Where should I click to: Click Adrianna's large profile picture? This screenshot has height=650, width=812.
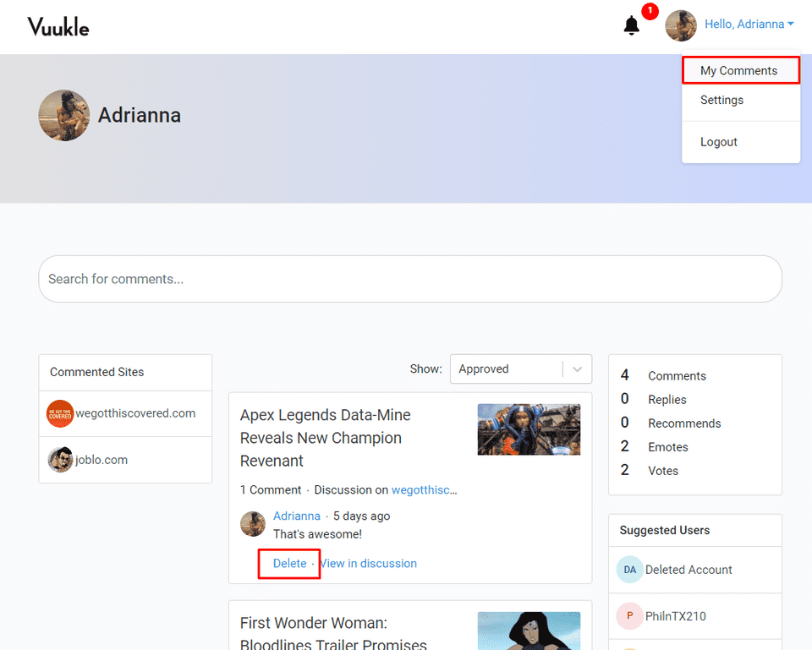pyautogui.click(x=64, y=116)
